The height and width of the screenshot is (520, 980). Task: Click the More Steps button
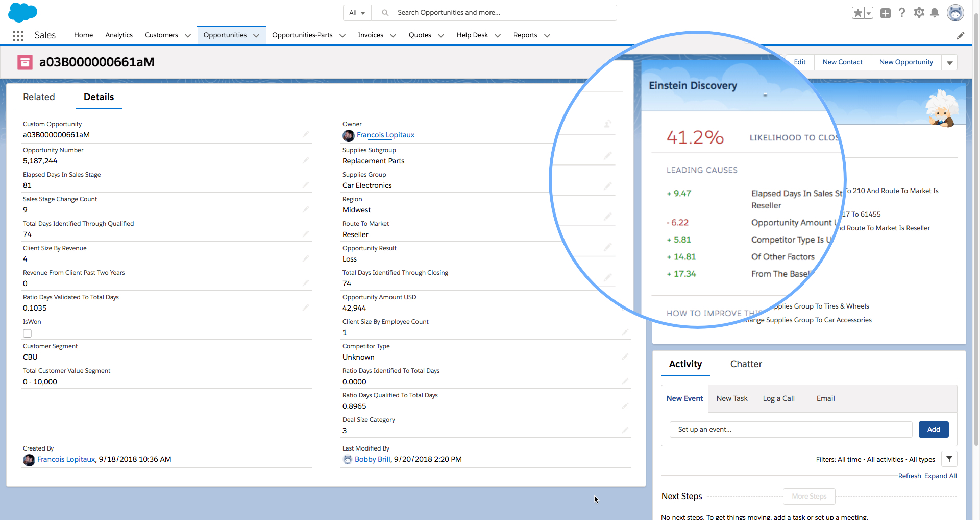809,497
